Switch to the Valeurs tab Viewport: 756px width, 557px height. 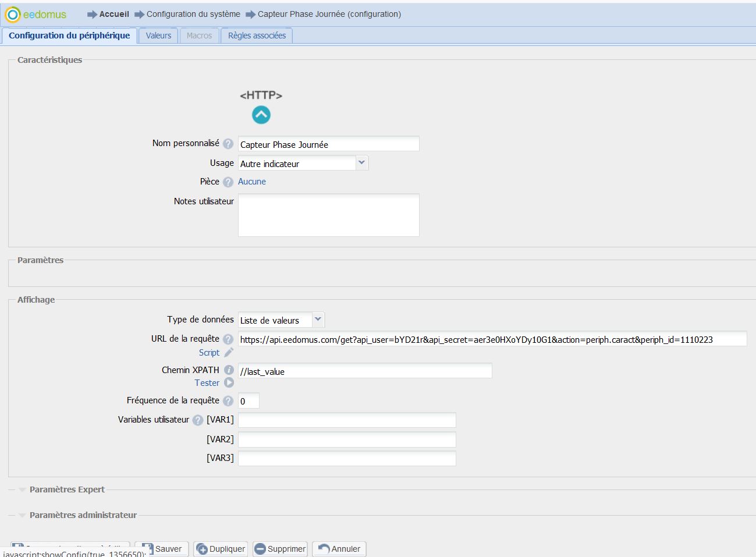(158, 36)
